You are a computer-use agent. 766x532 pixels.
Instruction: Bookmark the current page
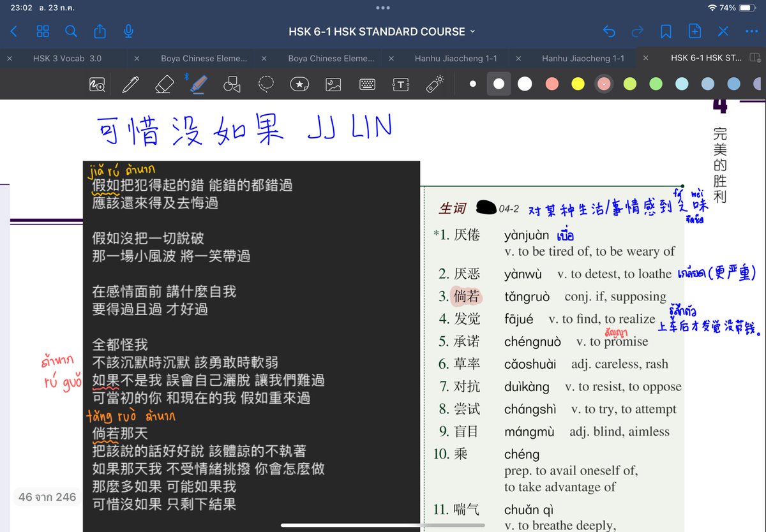coord(666,31)
